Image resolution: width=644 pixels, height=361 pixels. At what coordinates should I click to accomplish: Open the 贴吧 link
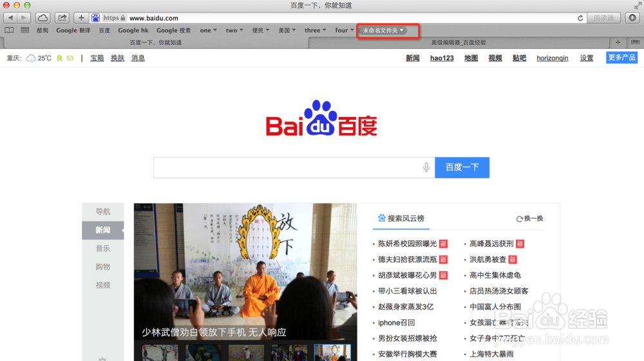[x=519, y=58]
